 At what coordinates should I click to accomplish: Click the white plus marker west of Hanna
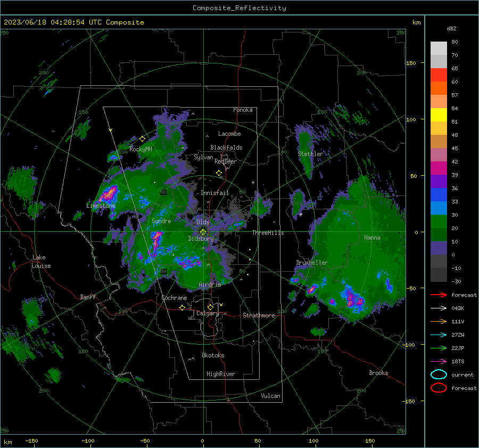(x=301, y=215)
